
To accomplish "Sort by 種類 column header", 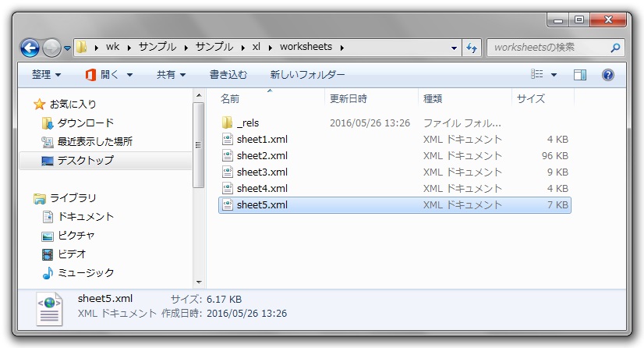I will (x=433, y=98).
